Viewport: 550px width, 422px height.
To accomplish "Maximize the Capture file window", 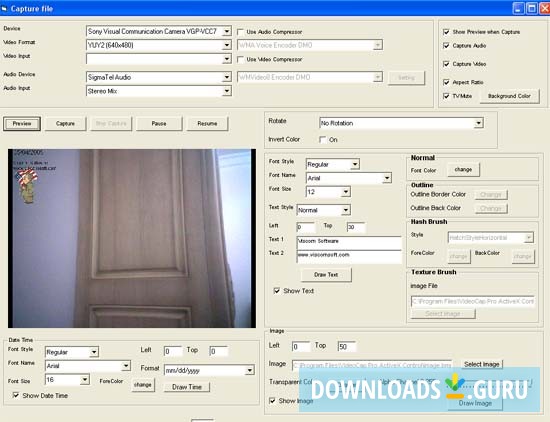I will pos(532,8).
